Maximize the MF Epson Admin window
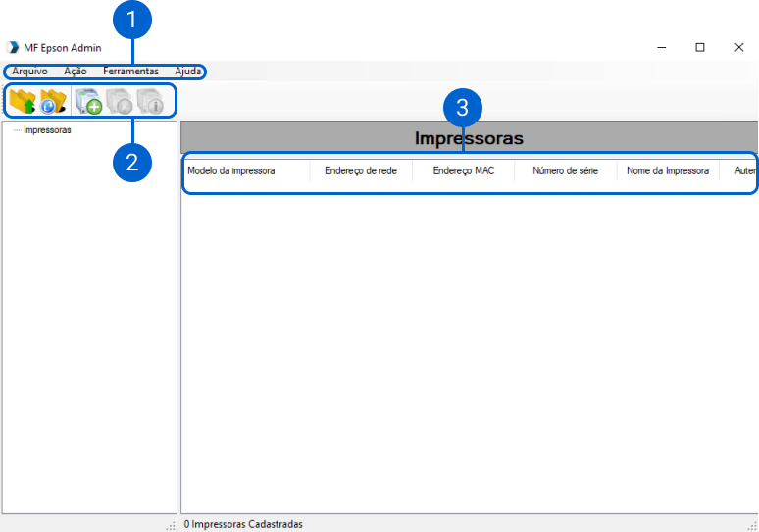The height and width of the screenshot is (532, 759). coord(700,47)
